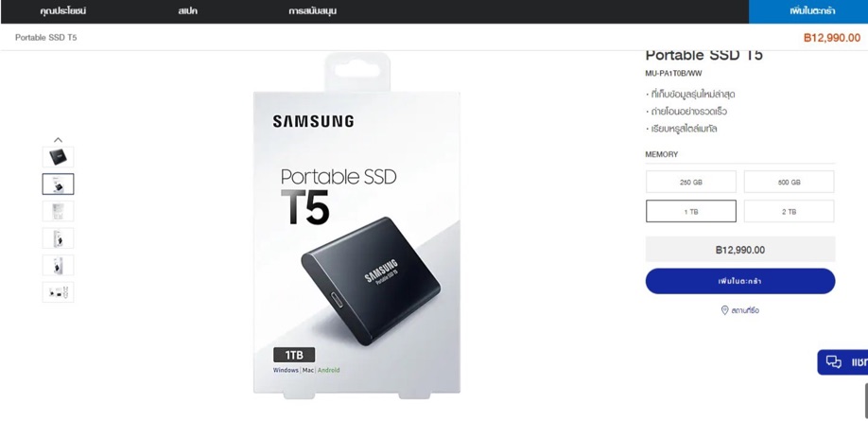Choose the 2 TB memory option

[x=789, y=211]
